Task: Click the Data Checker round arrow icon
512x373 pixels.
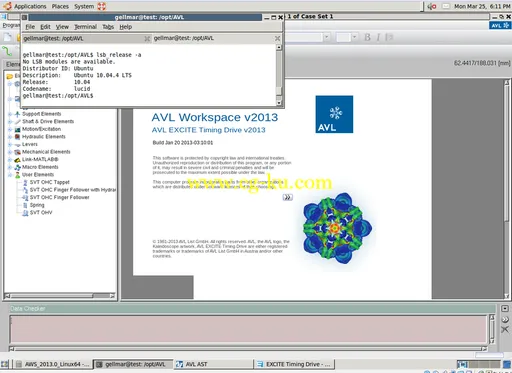Action: click(x=505, y=319)
